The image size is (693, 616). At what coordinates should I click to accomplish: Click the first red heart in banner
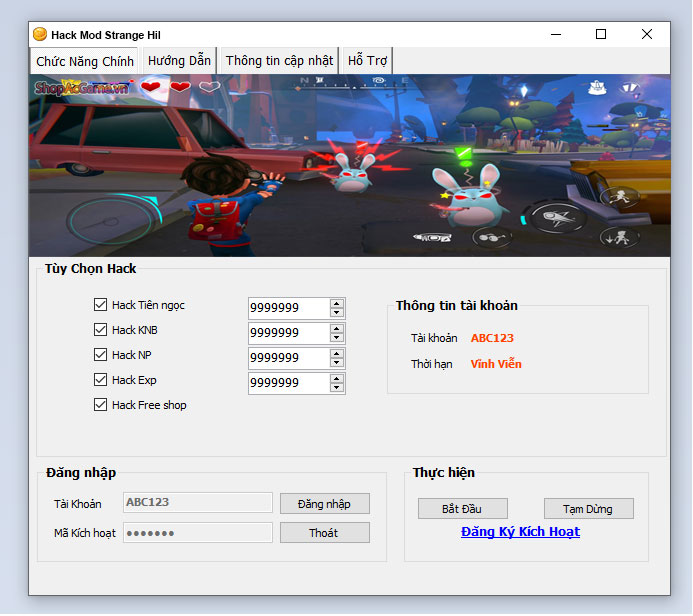point(151,88)
